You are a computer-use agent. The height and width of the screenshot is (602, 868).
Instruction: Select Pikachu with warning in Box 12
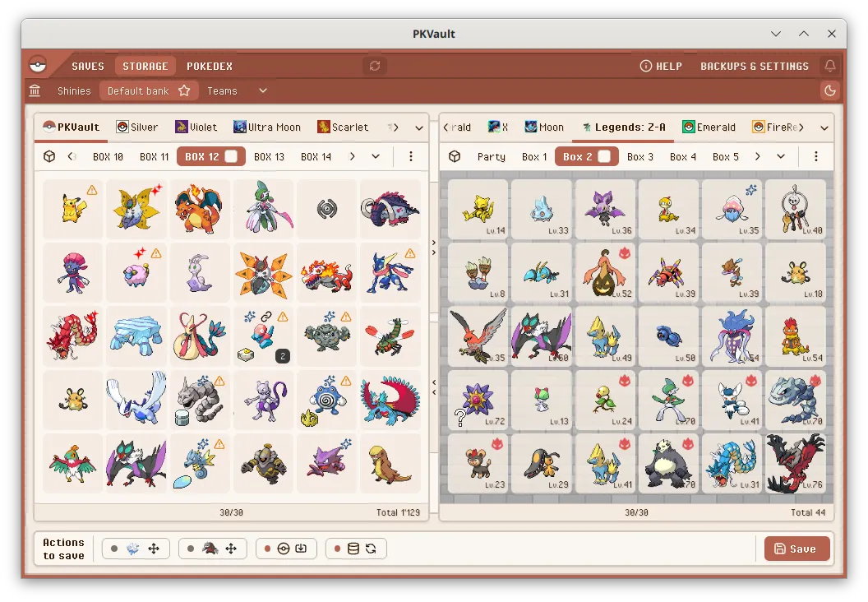(73, 209)
